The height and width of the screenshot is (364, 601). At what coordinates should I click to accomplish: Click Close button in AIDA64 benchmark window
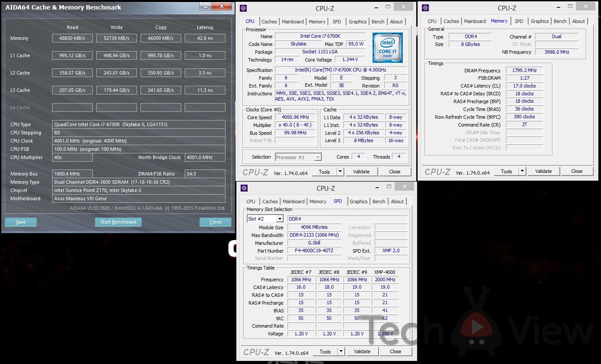[216, 222]
